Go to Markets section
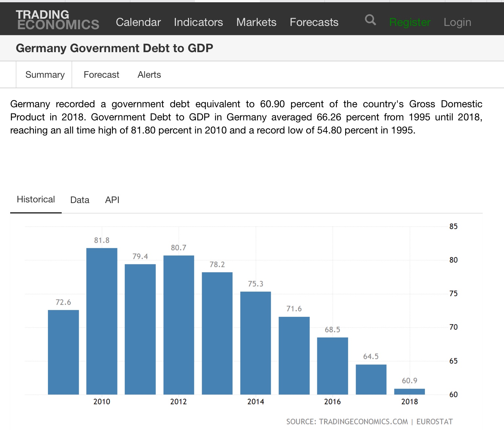 [x=256, y=22]
